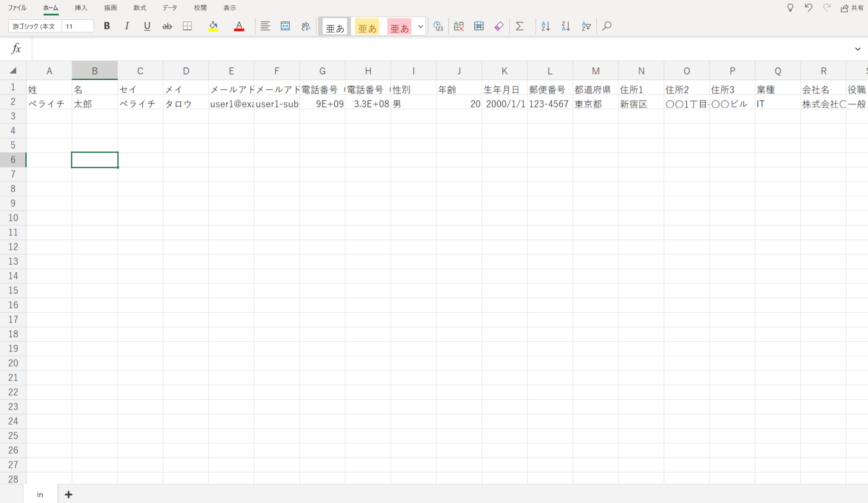Switch to the 表示 tab
Image resolution: width=868 pixels, height=503 pixels.
click(229, 8)
